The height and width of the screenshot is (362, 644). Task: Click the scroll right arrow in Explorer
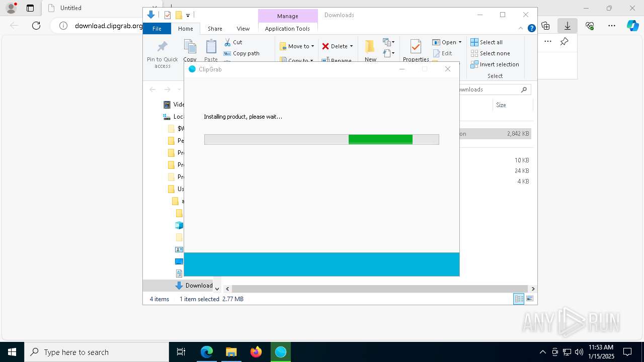533,289
